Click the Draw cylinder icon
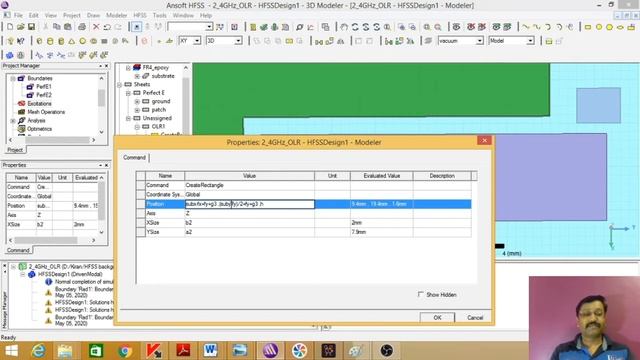The height and width of the screenshot is (360, 640). pyautogui.click(x=50, y=41)
